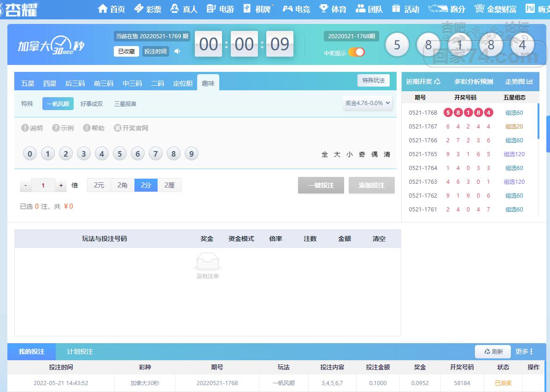The width and height of the screenshot is (550, 392).
Task: Expand the 更多 options menu
Action: click(x=524, y=351)
